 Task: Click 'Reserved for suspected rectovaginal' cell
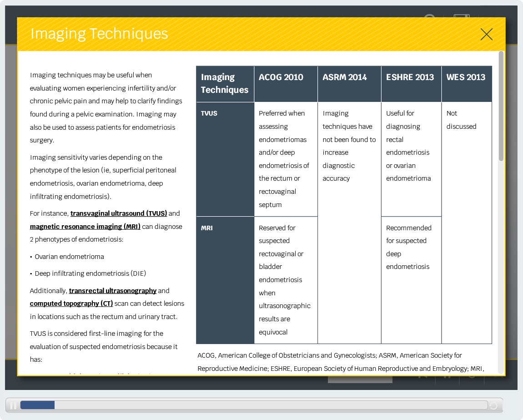286,280
